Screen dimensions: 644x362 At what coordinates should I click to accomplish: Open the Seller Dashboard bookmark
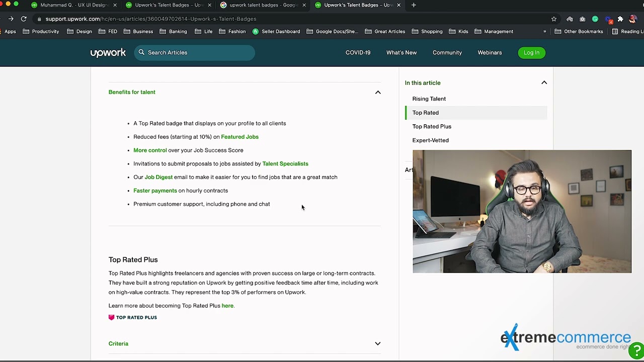click(276, 31)
